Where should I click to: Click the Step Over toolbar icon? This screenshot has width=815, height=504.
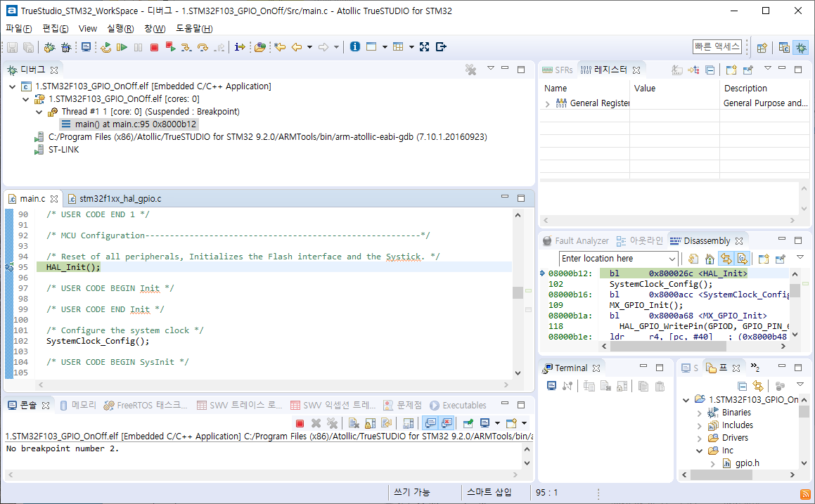click(x=203, y=47)
